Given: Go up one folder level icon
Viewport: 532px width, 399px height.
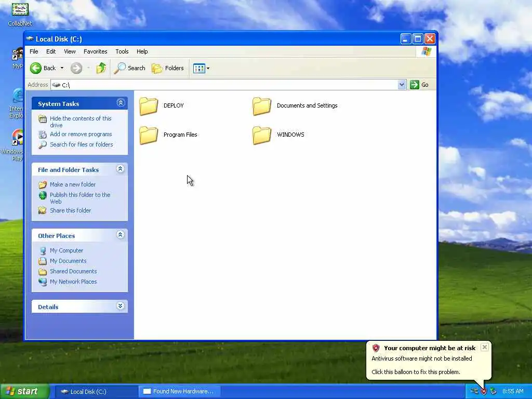Looking at the screenshot, I should [101, 68].
